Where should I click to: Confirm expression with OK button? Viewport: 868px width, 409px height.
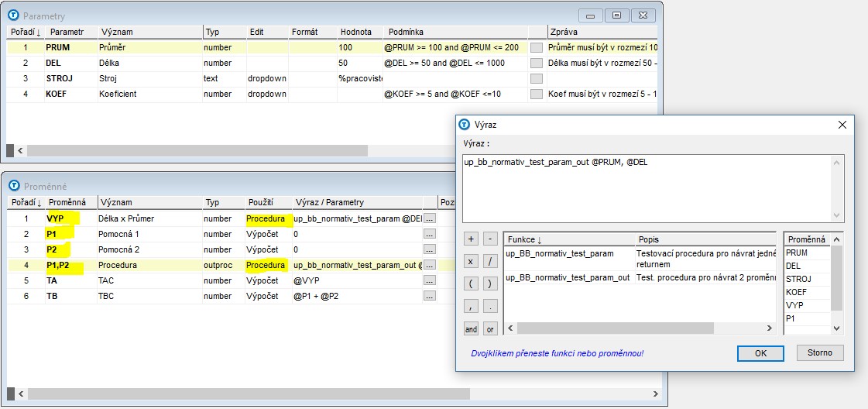click(x=760, y=353)
